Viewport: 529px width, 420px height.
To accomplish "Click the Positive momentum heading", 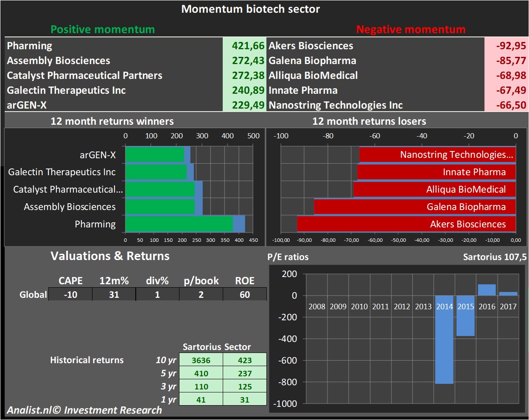I will [103, 29].
